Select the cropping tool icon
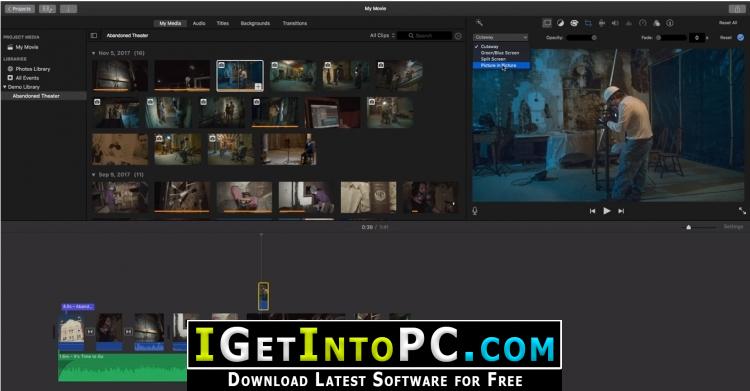This screenshot has height=391, width=750. tap(588, 23)
